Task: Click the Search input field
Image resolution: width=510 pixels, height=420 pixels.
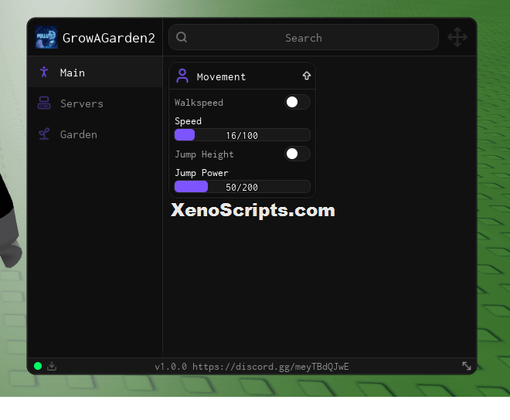Action: [x=304, y=37]
